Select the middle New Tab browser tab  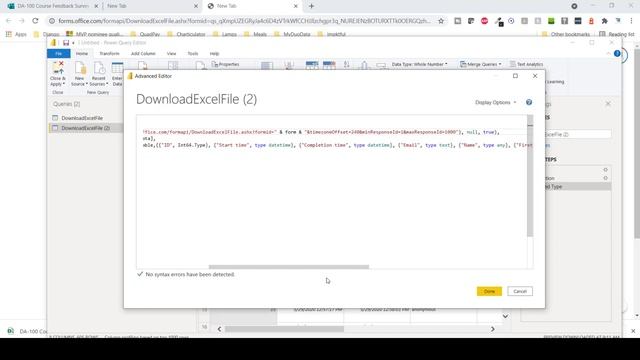click(x=151, y=6)
